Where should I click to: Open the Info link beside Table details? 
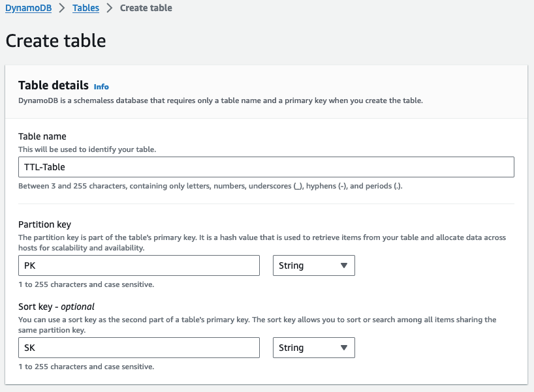(101, 87)
